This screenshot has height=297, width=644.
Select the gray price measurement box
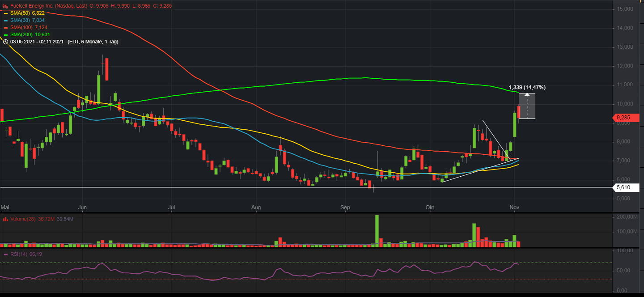coord(527,106)
